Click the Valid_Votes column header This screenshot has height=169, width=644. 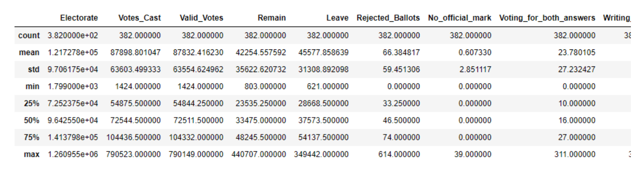[x=201, y=18]
